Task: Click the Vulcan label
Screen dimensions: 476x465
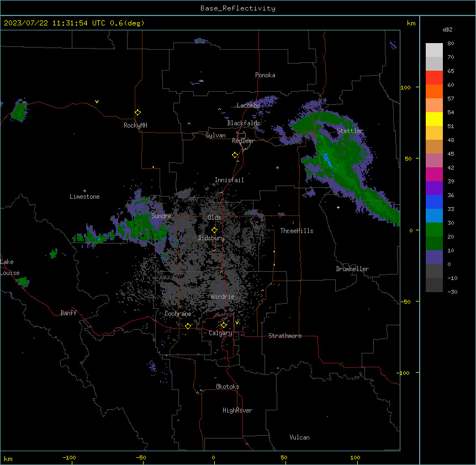Action: (299, 437)
